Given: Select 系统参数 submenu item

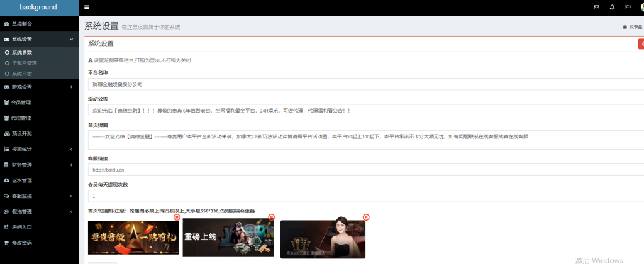Looking at the screenshot, I should pos(22,53).
